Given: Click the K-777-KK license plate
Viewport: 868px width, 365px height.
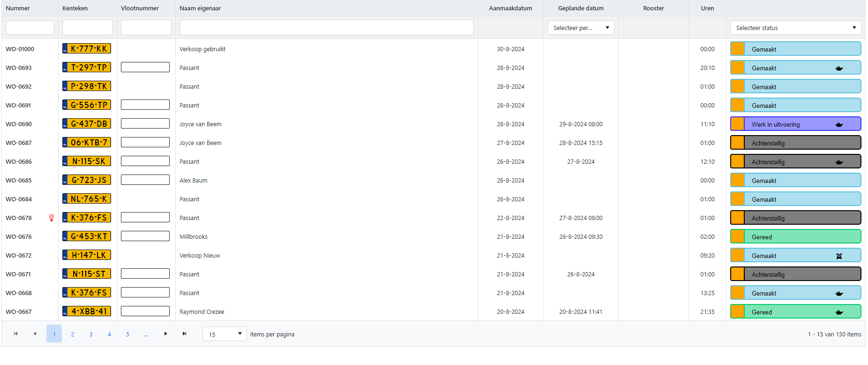Looking at the screenshot, I should pos(87,49).
